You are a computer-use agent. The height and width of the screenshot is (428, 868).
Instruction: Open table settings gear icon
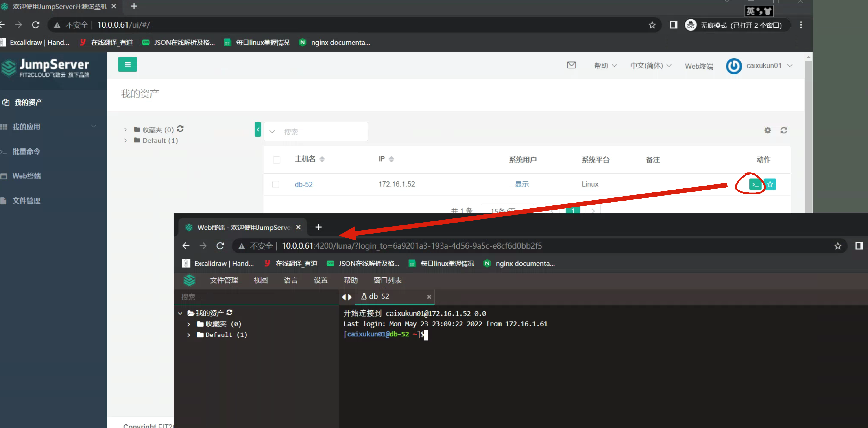(768, 130)
